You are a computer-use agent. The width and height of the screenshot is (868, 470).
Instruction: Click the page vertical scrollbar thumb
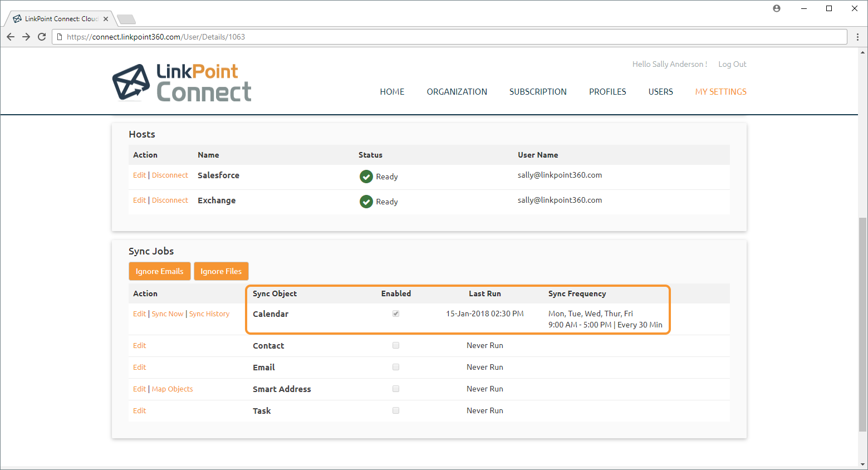863,324
